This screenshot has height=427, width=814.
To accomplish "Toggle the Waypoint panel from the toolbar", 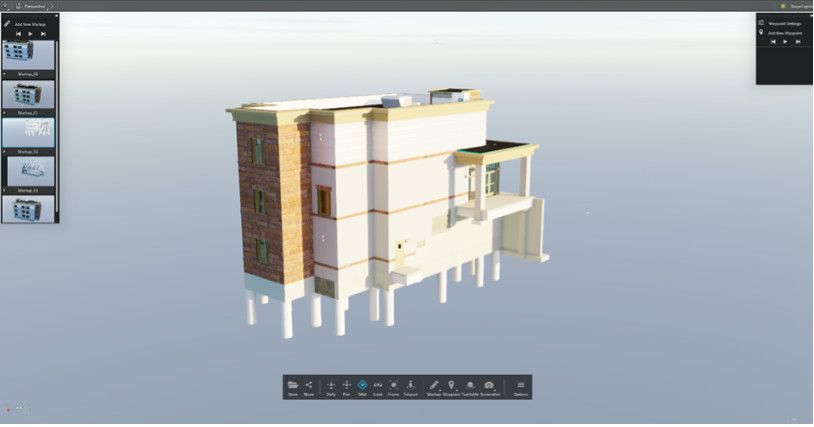I will pyautogui.click(x=451, y=385).
